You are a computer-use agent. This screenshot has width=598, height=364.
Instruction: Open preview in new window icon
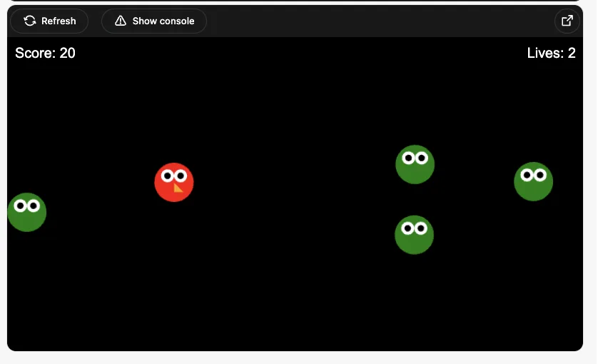[x=567, y=21]
